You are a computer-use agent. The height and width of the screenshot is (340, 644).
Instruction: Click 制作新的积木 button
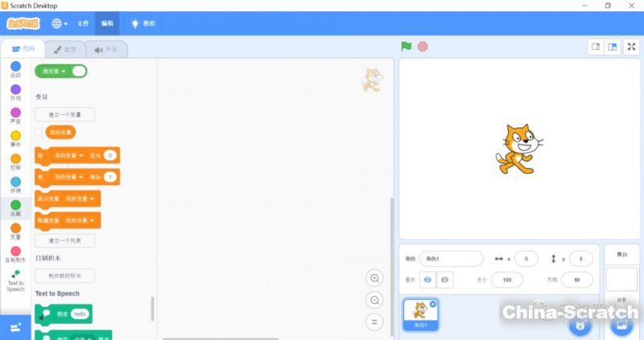(64, 276)
